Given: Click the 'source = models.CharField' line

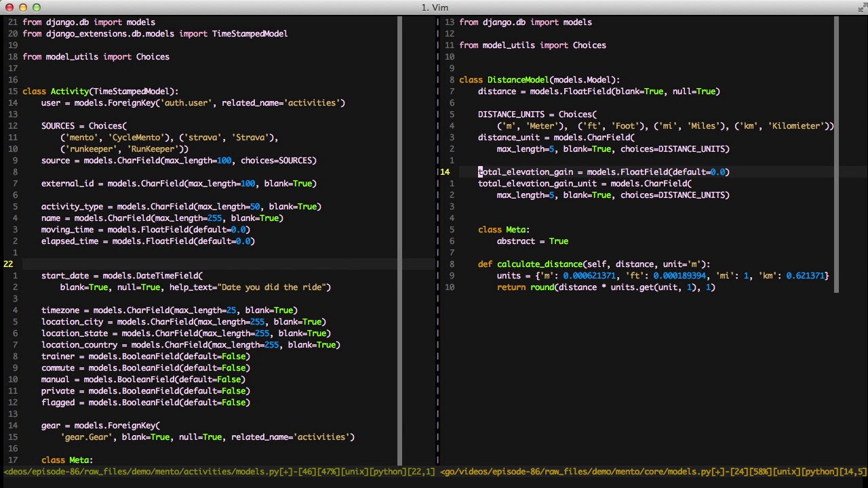Looking at the screenshot, I should click(x=179, y=160).
